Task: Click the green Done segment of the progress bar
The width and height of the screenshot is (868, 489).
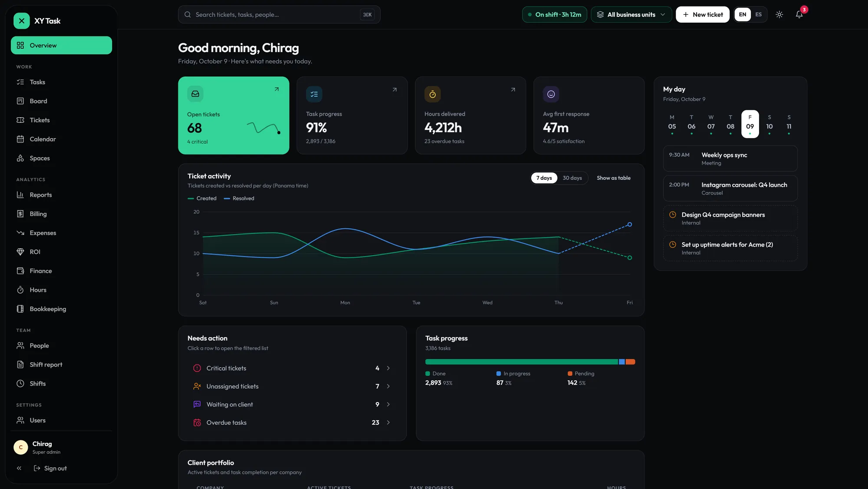Action: click(x=521, y=362)
